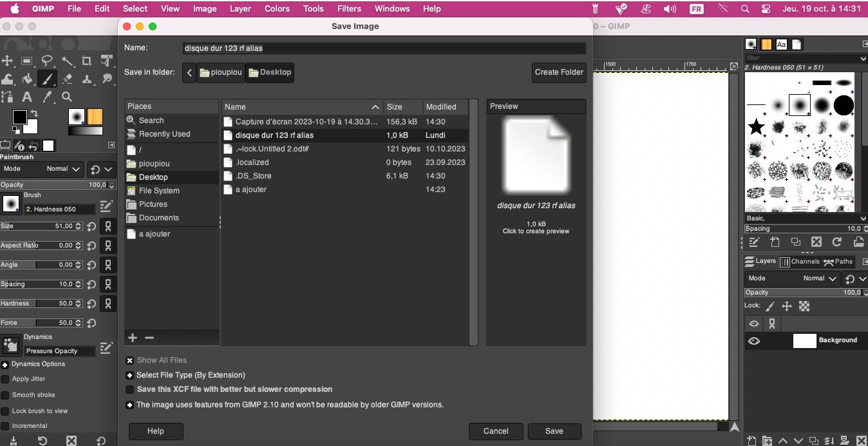868x446 pixels.
Task: Toggle Show All Files checkbox
Action: 129,360
